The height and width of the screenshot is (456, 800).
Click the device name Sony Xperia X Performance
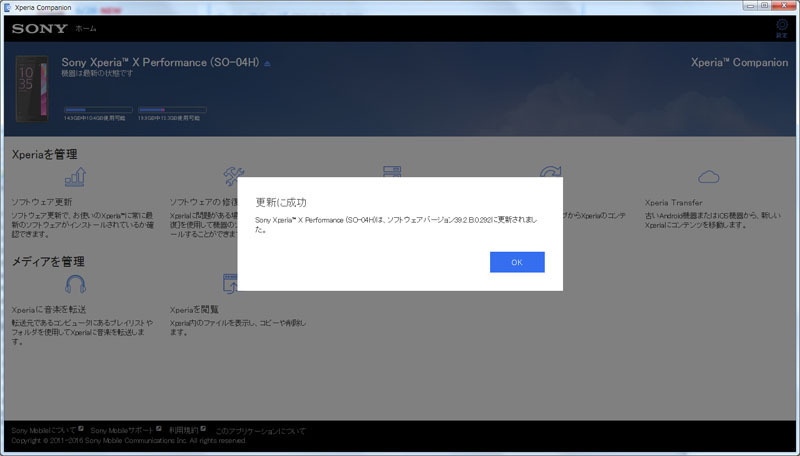[160, 62]
